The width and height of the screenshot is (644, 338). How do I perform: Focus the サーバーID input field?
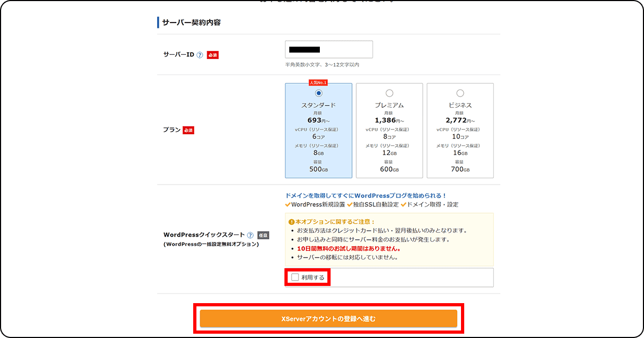[329, 49]
